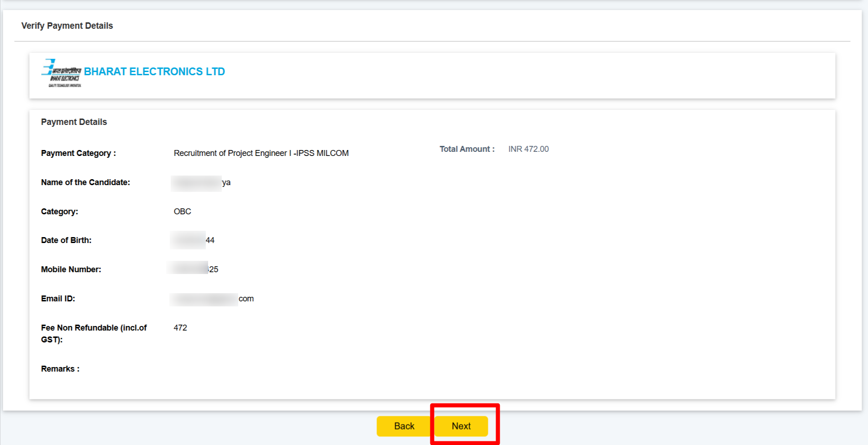This screenshot has height=445, width=868.
Task: Click the Bharat Electronics logo image
Action: click(62, 73)
